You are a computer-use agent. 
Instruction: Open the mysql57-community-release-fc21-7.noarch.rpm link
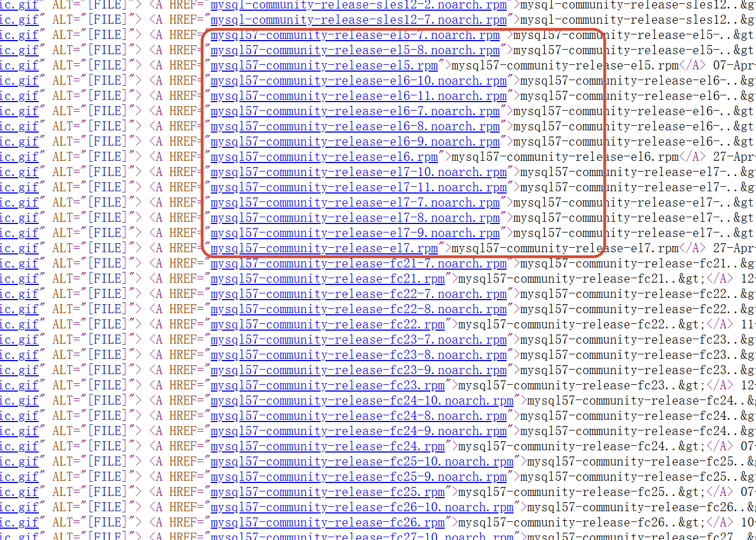359,264
